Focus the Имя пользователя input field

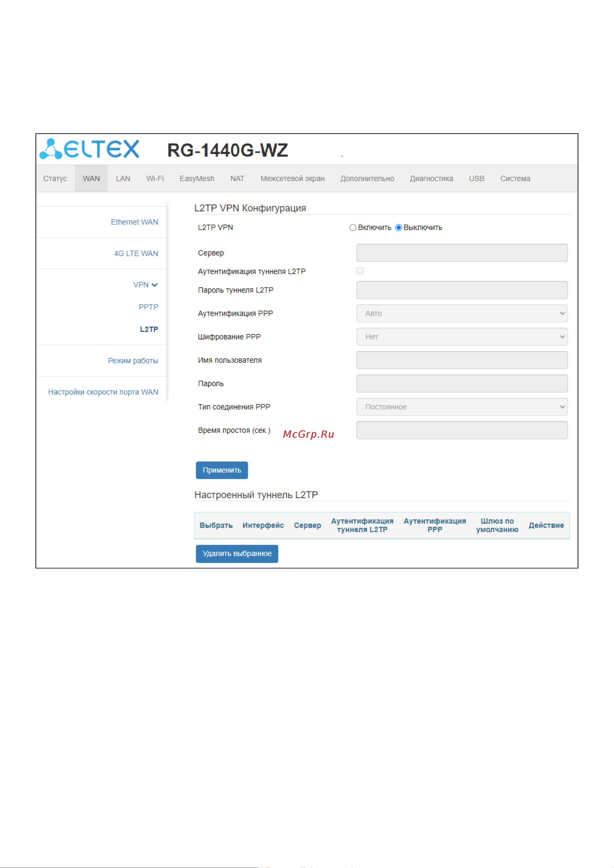click(462, 360)
